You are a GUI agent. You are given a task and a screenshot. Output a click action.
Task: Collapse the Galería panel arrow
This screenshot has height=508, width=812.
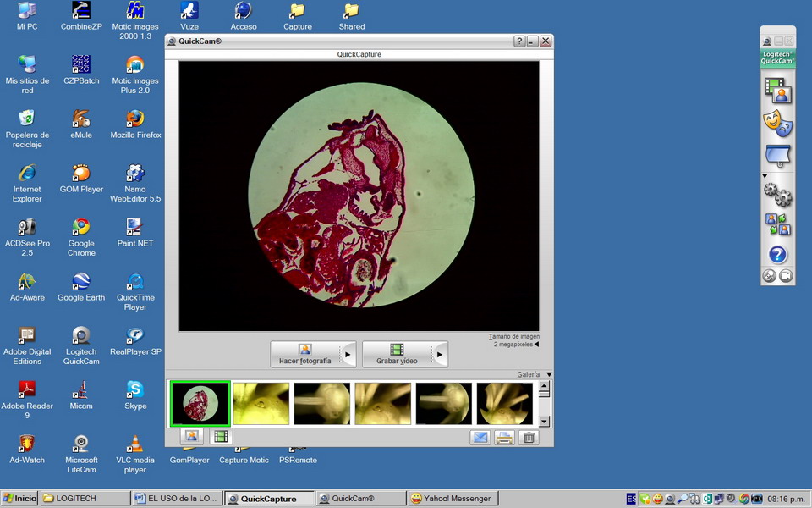pyautogui.click(x=549, y=374)
